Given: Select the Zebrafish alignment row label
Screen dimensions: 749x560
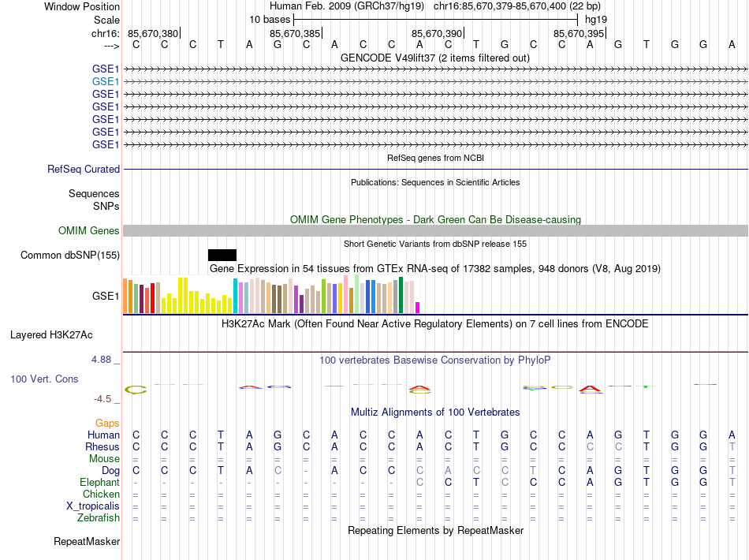Looking at the screenshot, I should pyautogui.click(x=99, y=518).
